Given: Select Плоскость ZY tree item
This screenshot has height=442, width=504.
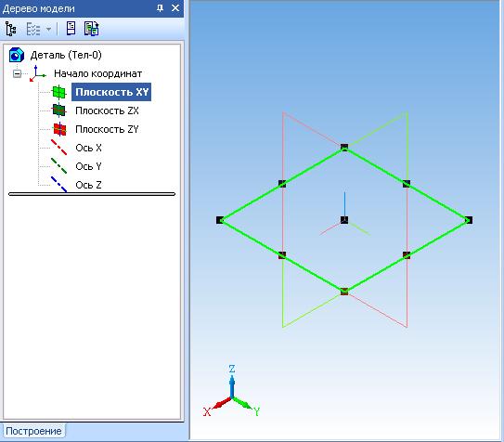Looking at the screenshot, I should (107, 129).
